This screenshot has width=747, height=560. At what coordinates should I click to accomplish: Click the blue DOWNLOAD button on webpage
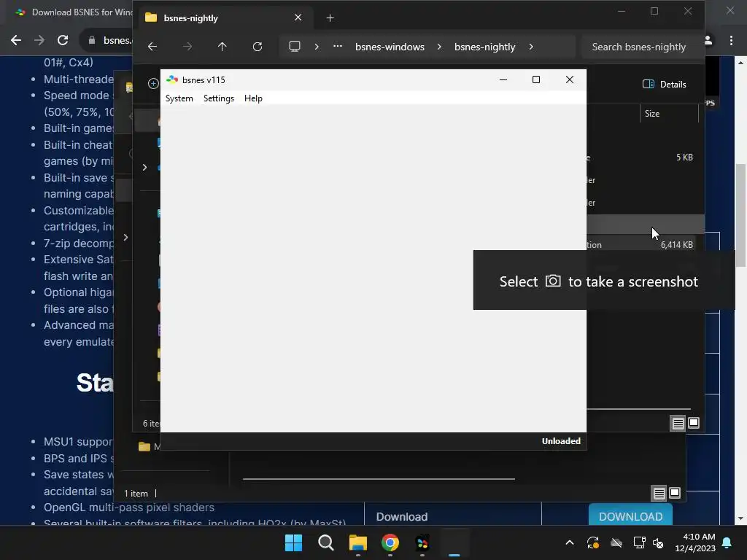[630, 515]
